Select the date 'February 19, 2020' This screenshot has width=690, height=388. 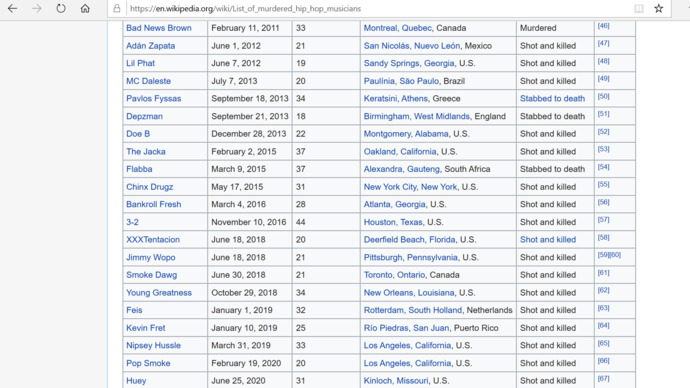246,363
